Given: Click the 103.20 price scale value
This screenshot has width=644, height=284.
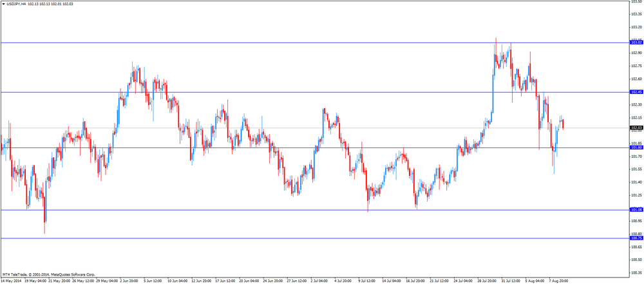Looking at the screenshot, I should click(636, 27).
